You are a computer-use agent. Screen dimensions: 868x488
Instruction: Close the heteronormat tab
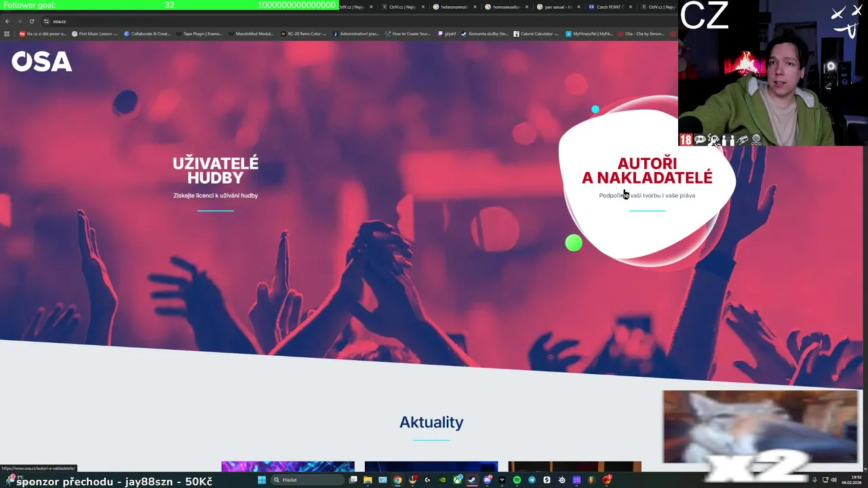(475, 7)
